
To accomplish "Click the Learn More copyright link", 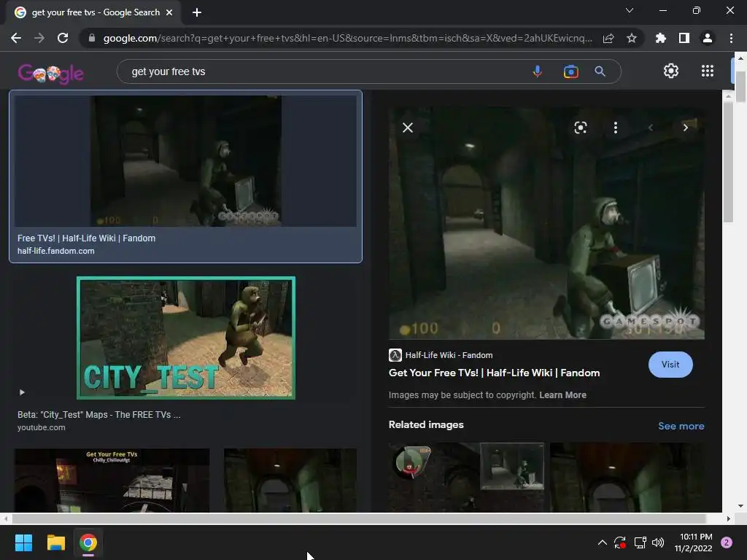I will [x=562, y=394].
